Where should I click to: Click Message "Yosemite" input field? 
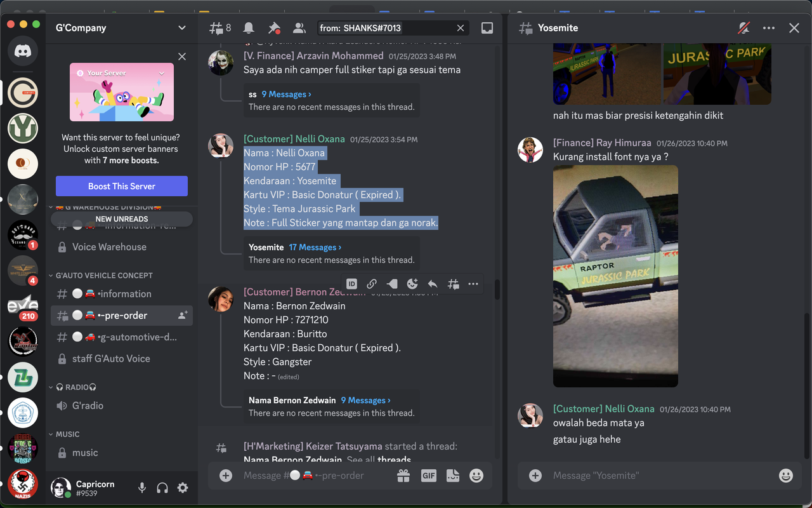[x=660, y=476]
